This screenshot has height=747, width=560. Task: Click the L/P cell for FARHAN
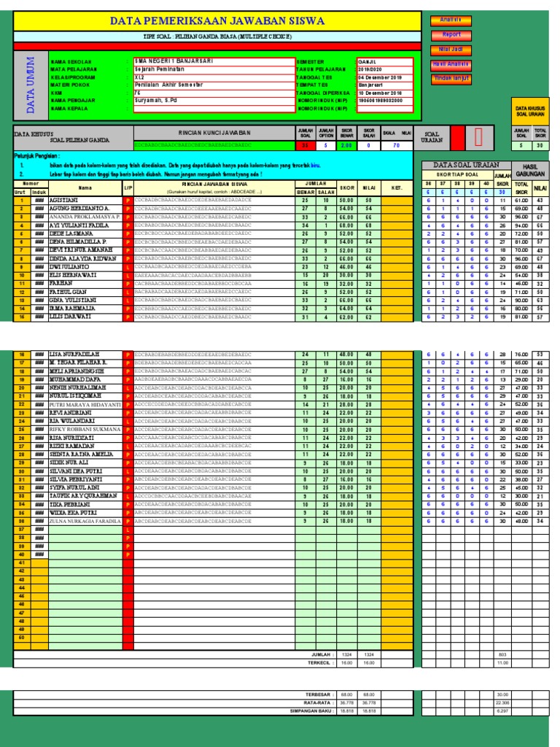click(x=128, y=284)
